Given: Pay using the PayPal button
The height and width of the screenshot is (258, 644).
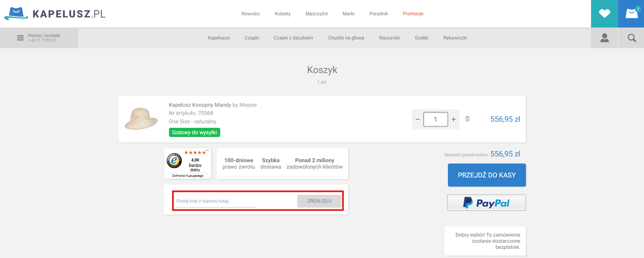Looking at the screenshot, I should (x=486, y=203).
